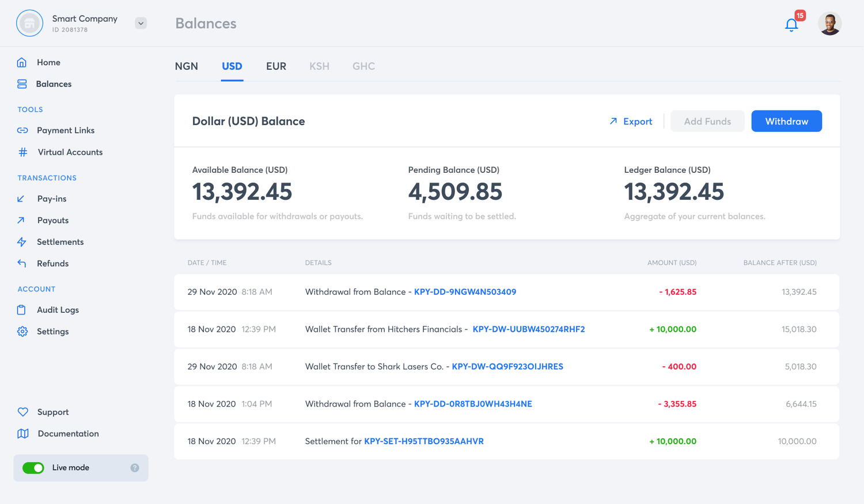Click the Payment Links chain icon
864x504 pixels.
click(22, 130)
